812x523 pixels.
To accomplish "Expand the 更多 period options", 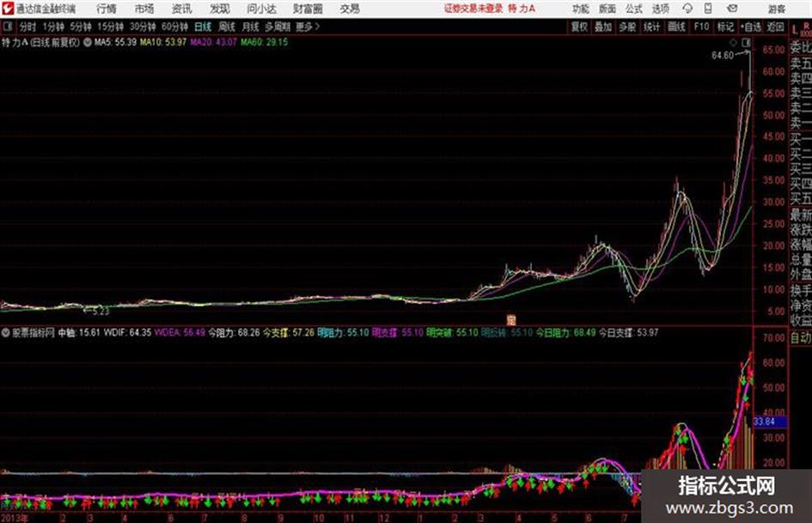I will coord(308,27).
